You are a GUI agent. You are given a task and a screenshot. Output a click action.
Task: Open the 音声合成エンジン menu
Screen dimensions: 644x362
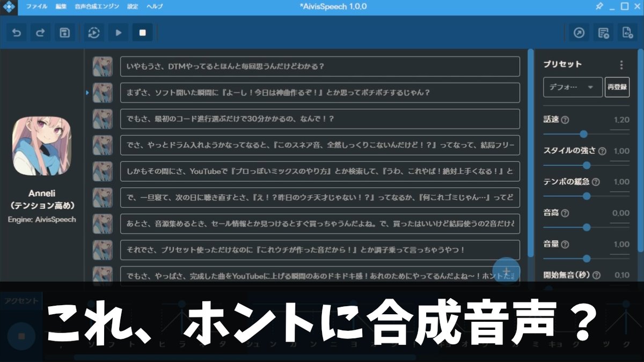coord(97,7)
